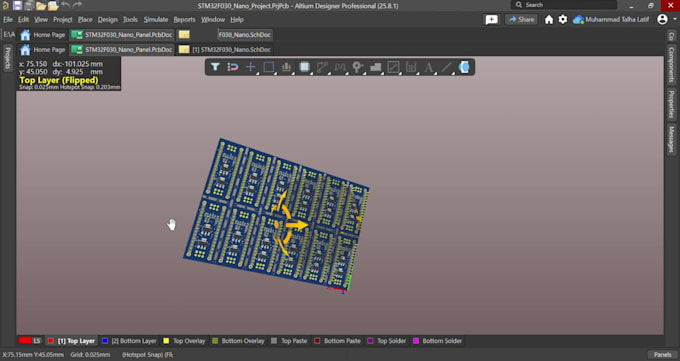Viewport: 680px width, 361px height.
Task: Select the move objects cross tool
Action: 251,67
